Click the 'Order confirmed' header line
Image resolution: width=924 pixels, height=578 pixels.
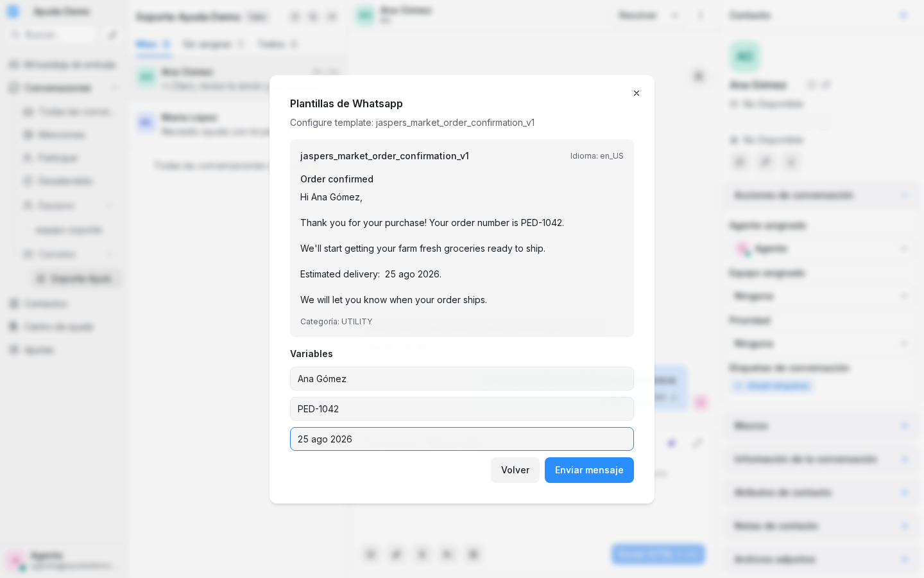coord(337,179)
